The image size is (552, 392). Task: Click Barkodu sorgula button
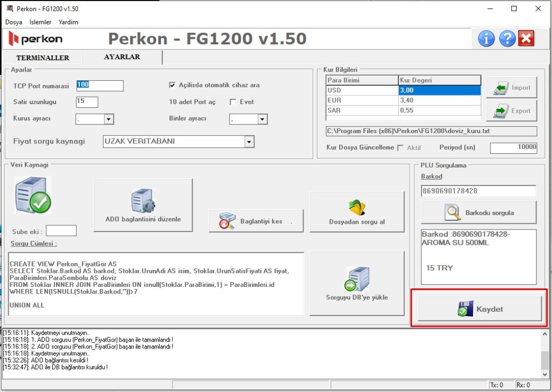[479, 212]
